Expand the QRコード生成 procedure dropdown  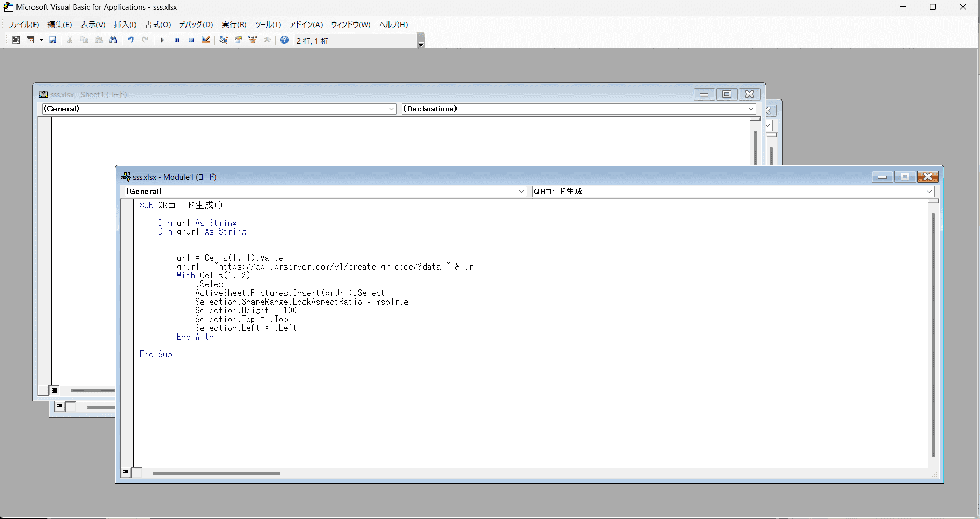(x=929, y=191)
